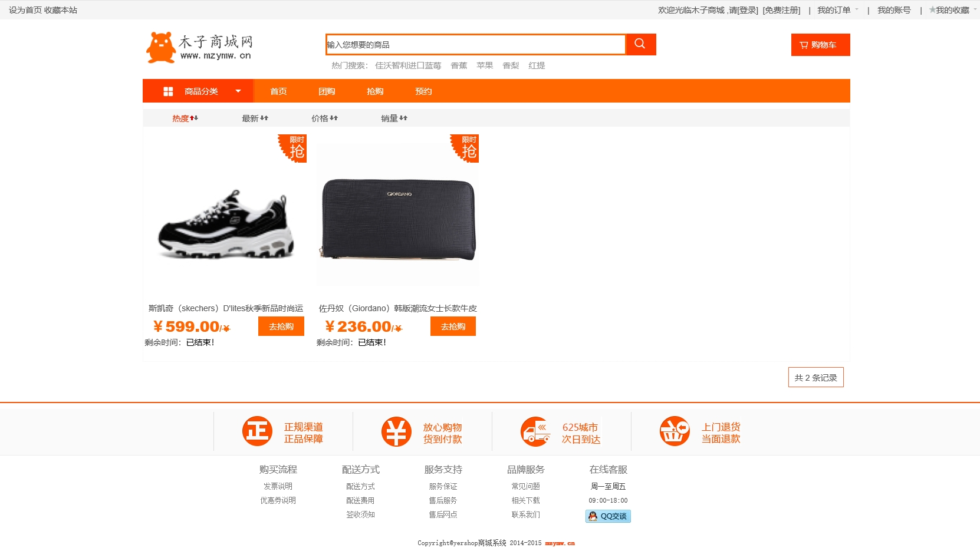Open 配送费用 footer link
Viewport: 980px width, 551px height.
360,500
